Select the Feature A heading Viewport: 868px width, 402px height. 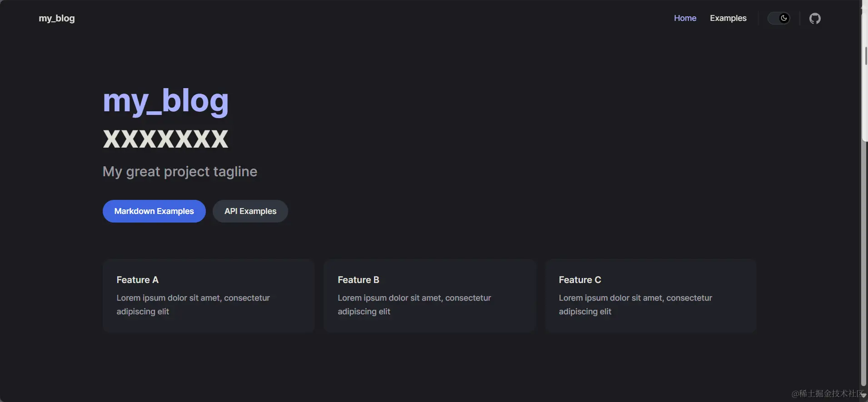coord(137,280)
